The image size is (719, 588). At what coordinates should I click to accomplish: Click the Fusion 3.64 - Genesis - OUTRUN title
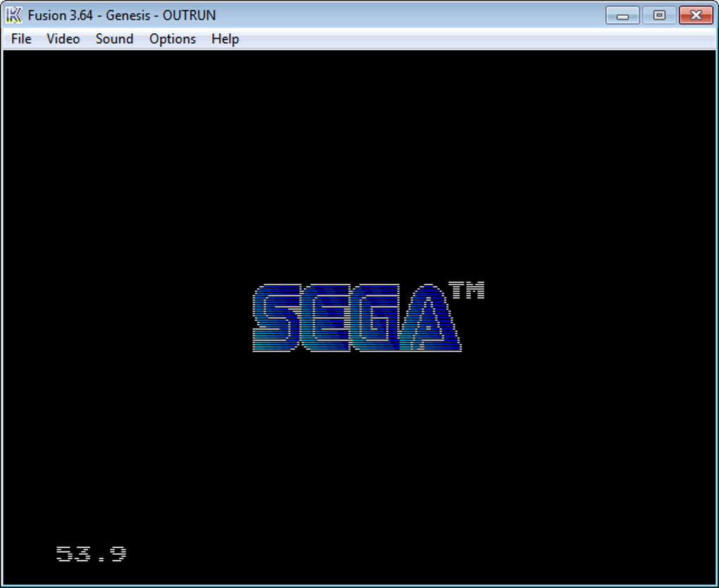click(121, 15)
